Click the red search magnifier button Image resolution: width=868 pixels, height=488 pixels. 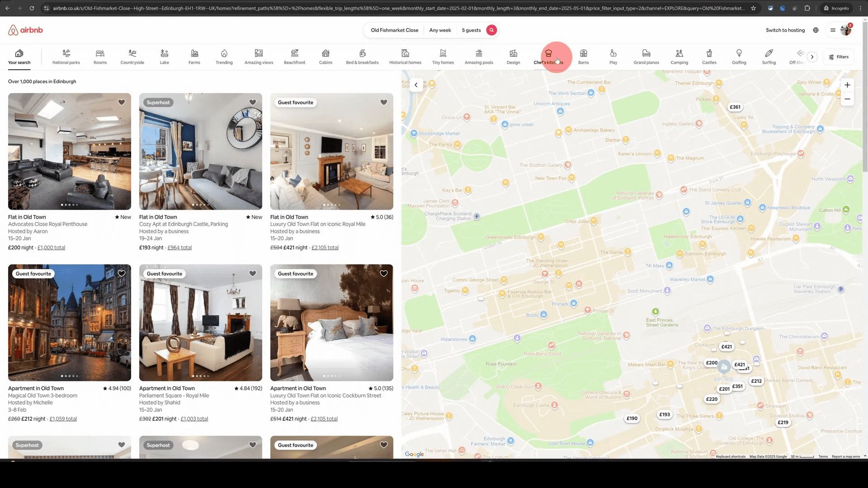click(x=491, y=30)
